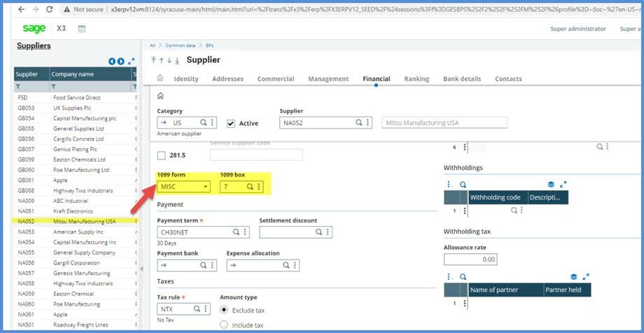The height and width of the screenshot is (333, 644).
Task: Jump to last supplier record arrow
Action: [x=177, y=60]
